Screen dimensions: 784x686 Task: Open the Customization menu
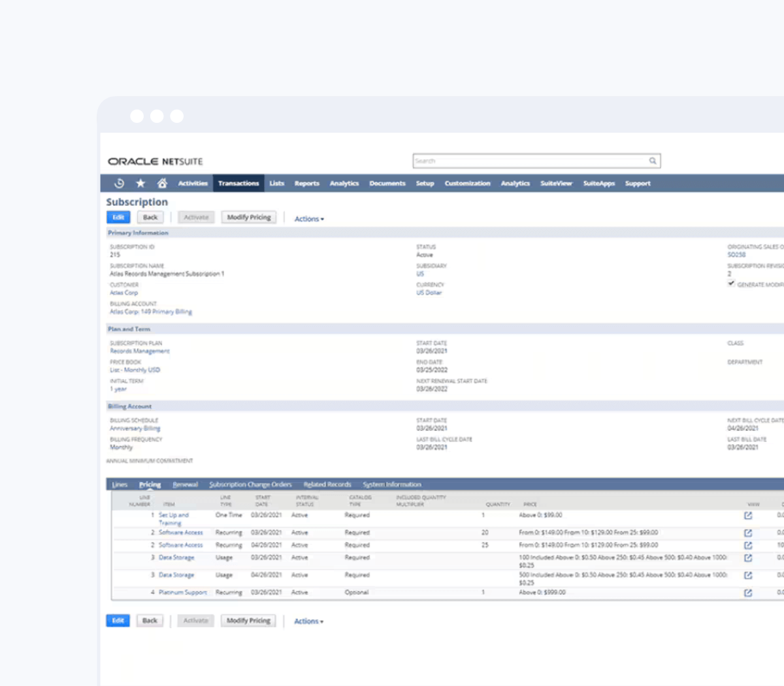coord(468,184)
